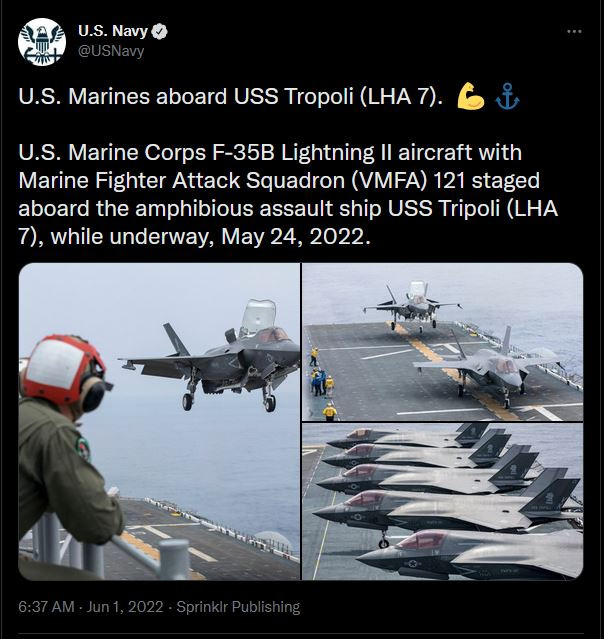This screenshot has height=639, width=604.
Task: Click the U.S. Navy display name
Action: (x=113, y=31)
